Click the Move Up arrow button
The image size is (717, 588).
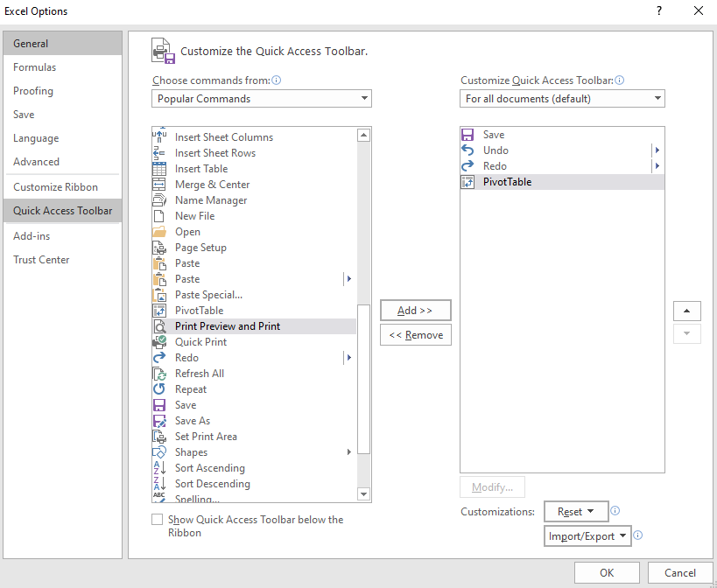point(686,311)
